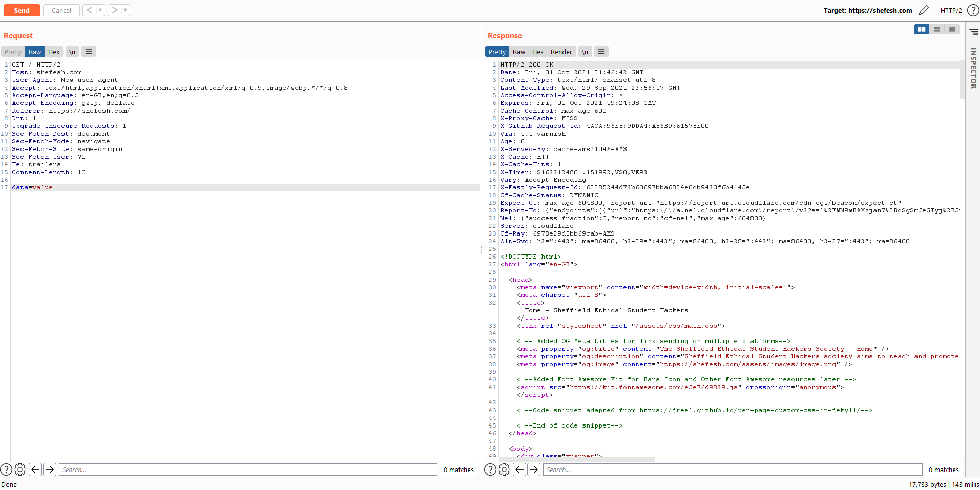Viewport: 980px width, 490px height.
Task: Open the request hamburger options menu
Action: point(89,52)
